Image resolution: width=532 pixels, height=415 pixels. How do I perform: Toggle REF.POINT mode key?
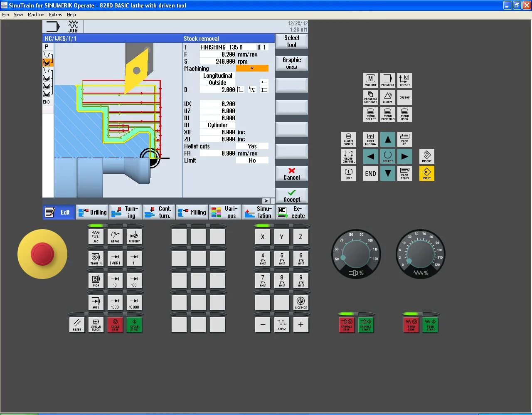click(134, 237)
